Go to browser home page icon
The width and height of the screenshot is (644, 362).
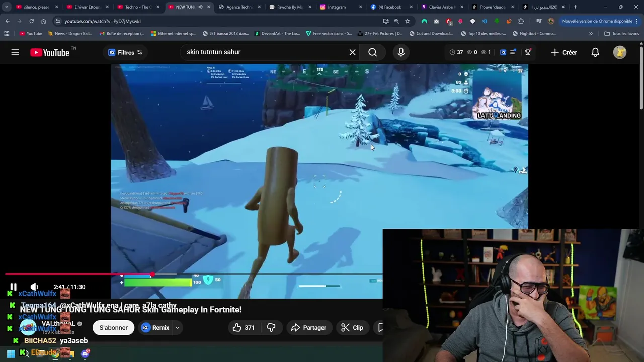[x=43, y=21]
